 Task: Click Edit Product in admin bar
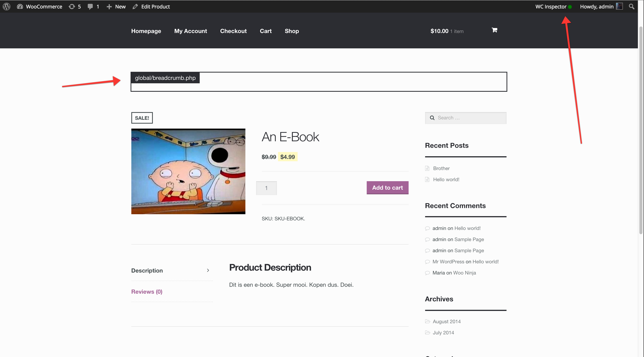pos(151,7)
